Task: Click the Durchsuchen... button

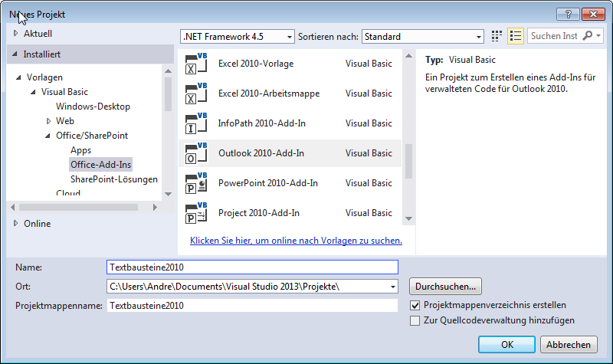Action: pos(446,287)
